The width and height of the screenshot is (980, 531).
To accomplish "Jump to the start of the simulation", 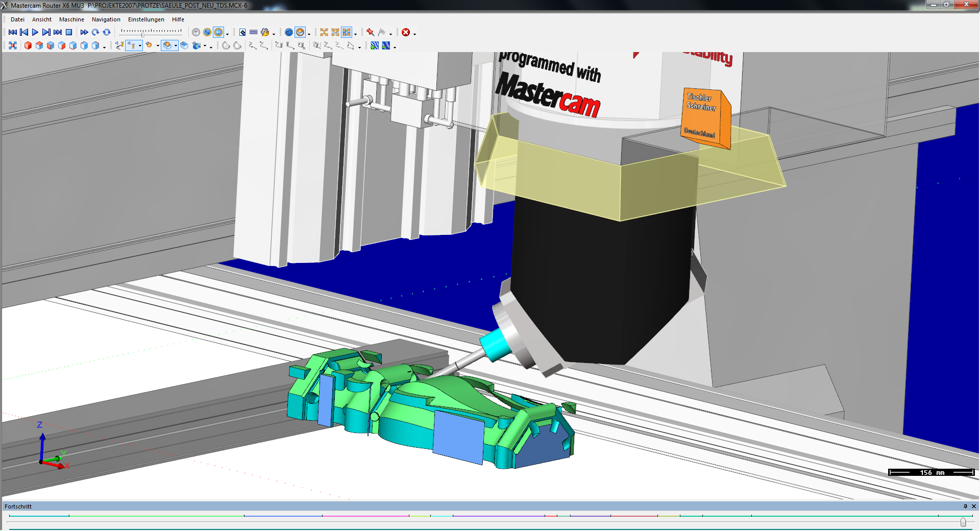I will (x=13, y=32).
